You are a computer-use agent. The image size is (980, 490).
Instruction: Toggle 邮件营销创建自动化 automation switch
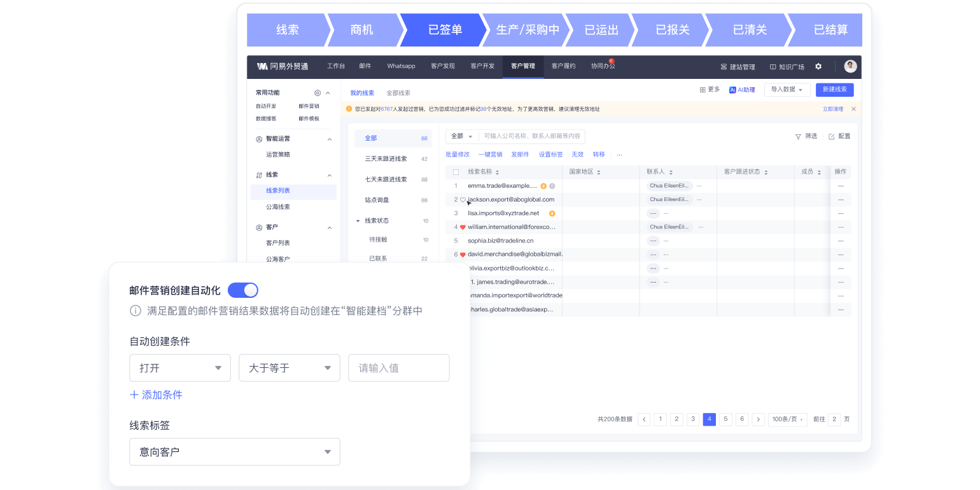[x=242, y=290]
